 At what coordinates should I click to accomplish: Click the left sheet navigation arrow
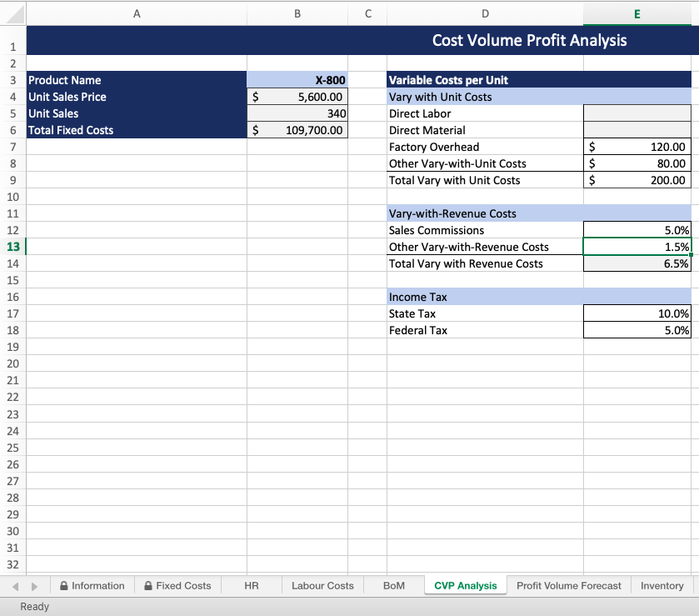[x=15, y=585]
